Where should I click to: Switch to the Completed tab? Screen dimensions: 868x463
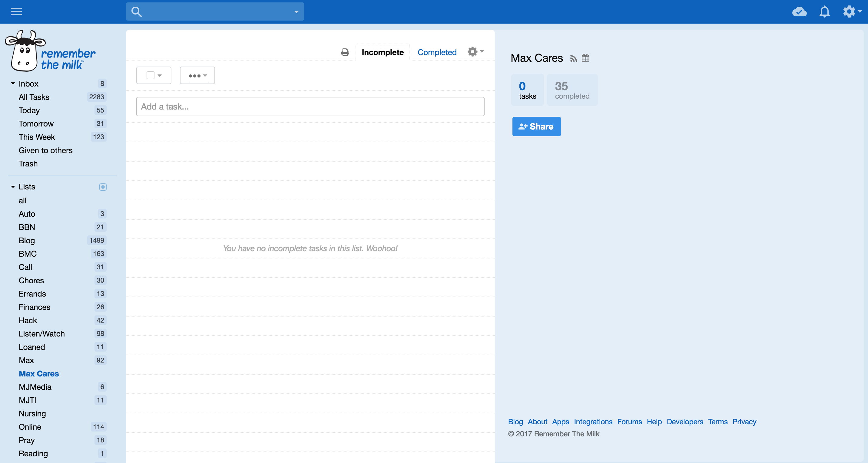click(x=437, y=52)
